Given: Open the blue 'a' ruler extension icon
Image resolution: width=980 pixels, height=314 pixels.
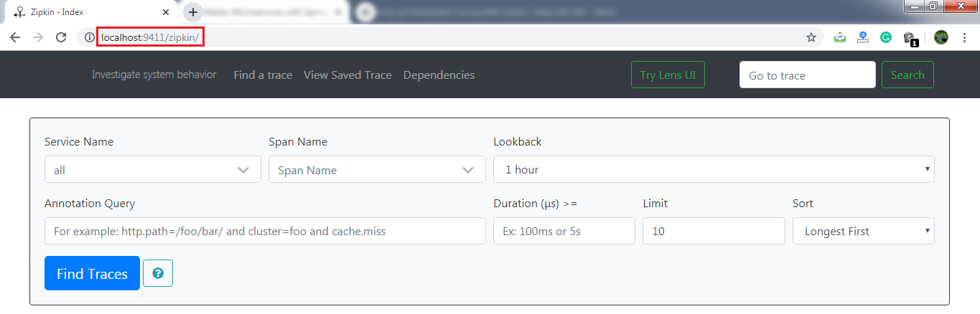Looking at the screenshot, I should (863, 37).
